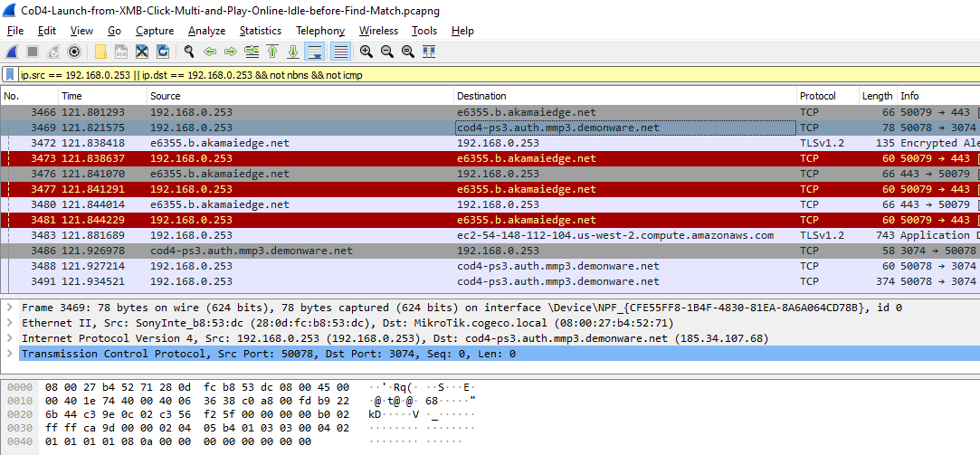
Task: Reset packet text to normal size
Action: click(408, 52)
